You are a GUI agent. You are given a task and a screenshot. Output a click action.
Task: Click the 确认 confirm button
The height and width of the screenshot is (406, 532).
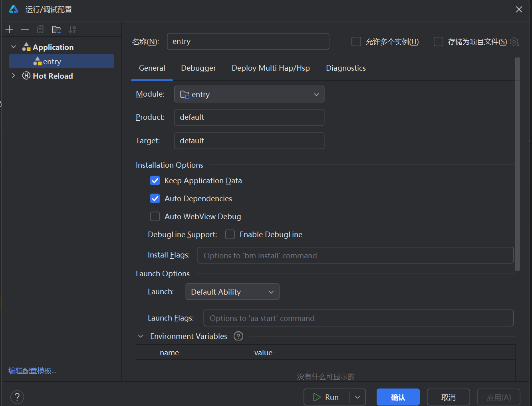[x=398, y=397]
